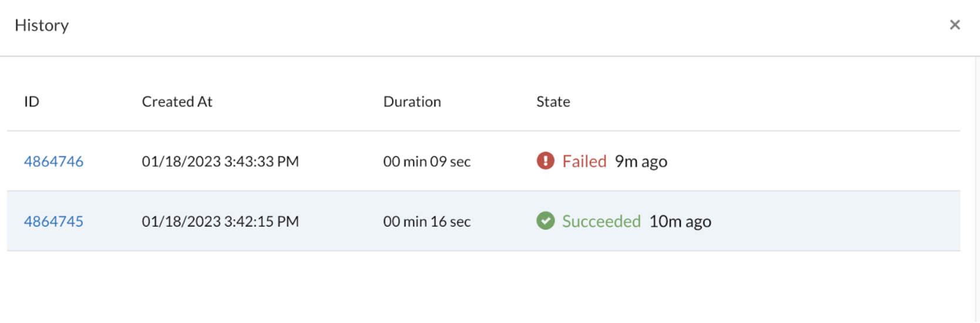Click the red Failed status icon
980x323 pixels.
pyautogui.click(x=545, y=160)
